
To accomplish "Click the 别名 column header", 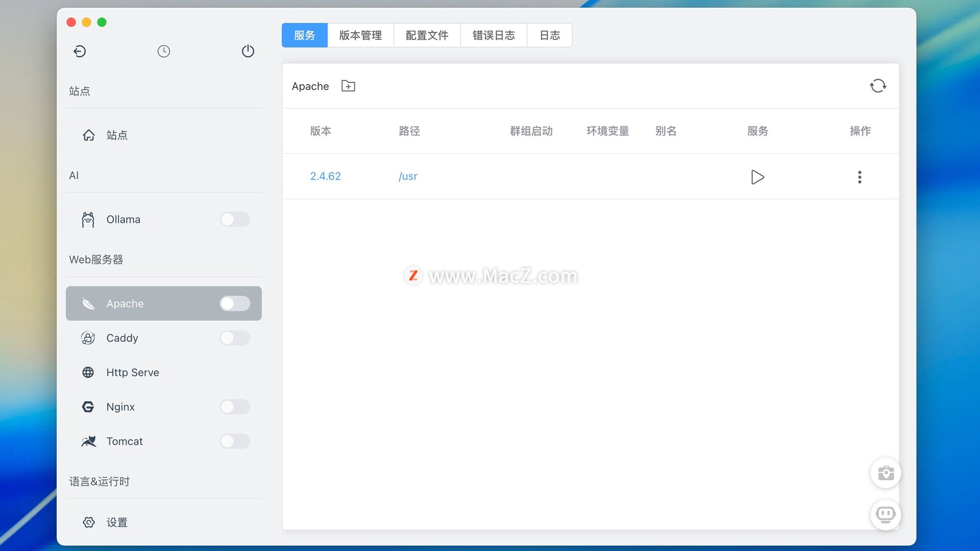I will pyautogui.click(x=666, y=131).
